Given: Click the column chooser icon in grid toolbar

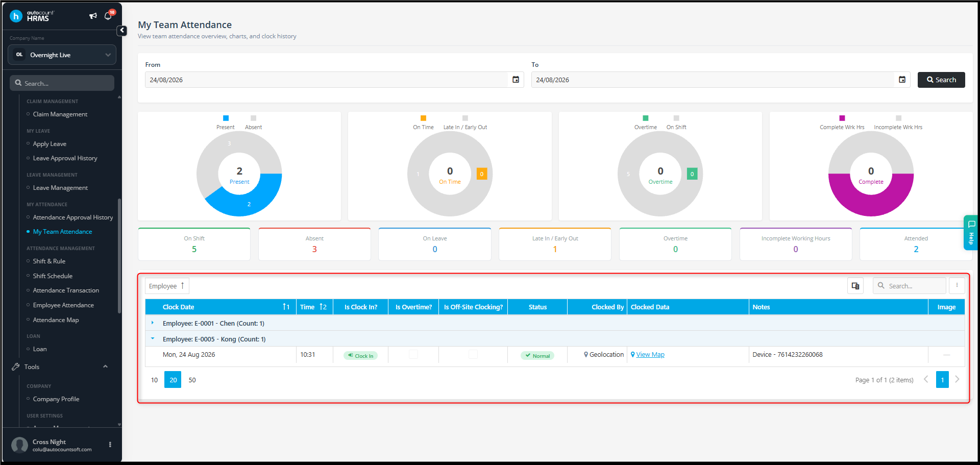Looking at the screenshot, I should (855, 286).
